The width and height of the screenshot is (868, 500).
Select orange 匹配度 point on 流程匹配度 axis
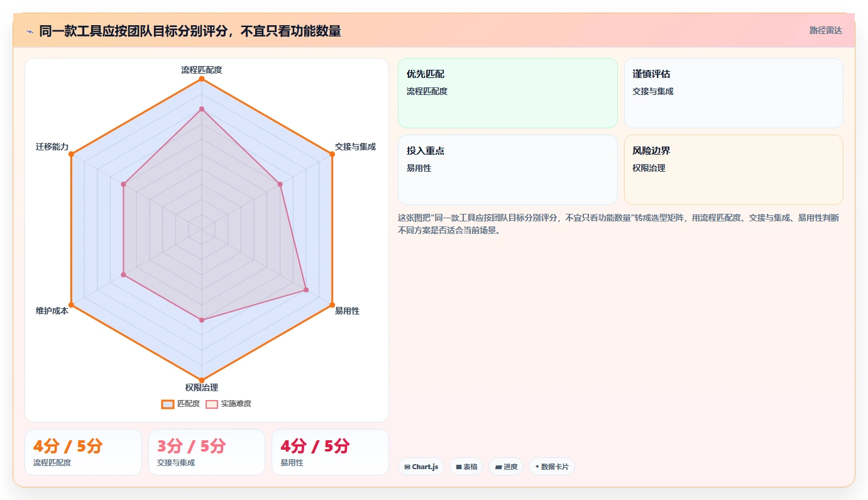202,79
